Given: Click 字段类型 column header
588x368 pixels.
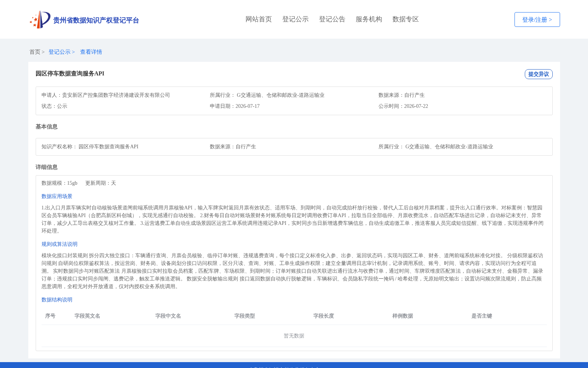Looking at the screenshot, I should [245, 316].
